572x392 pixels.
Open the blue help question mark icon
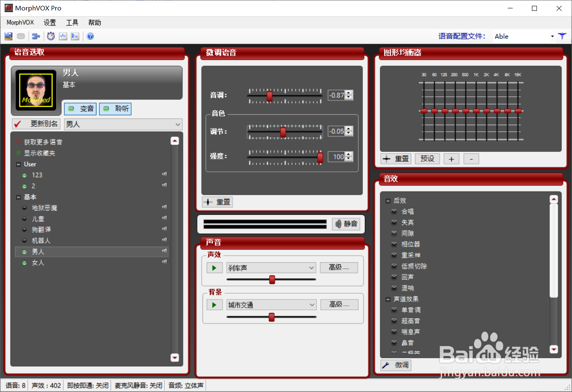click(x=90, y=36)
